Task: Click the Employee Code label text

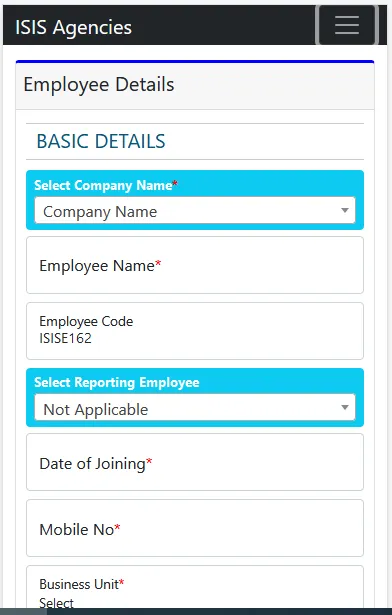Action: tap(86, 322)
